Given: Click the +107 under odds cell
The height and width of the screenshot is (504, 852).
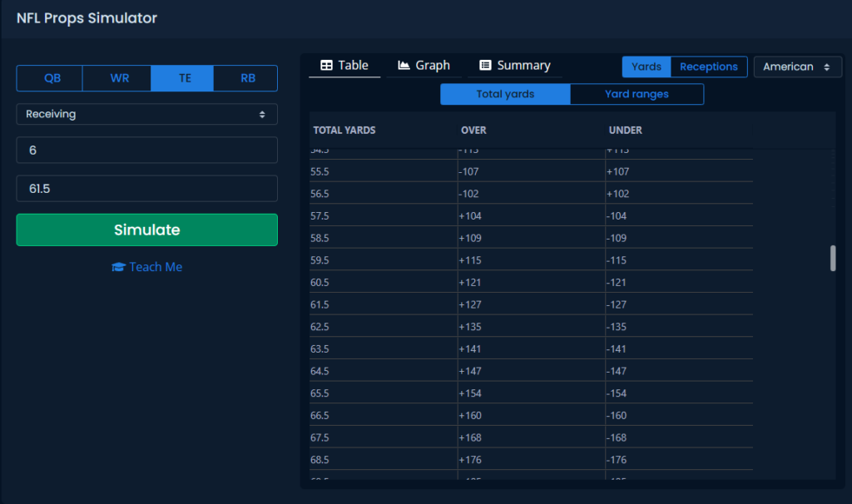Looking at the screenshot, I should 679,171.
